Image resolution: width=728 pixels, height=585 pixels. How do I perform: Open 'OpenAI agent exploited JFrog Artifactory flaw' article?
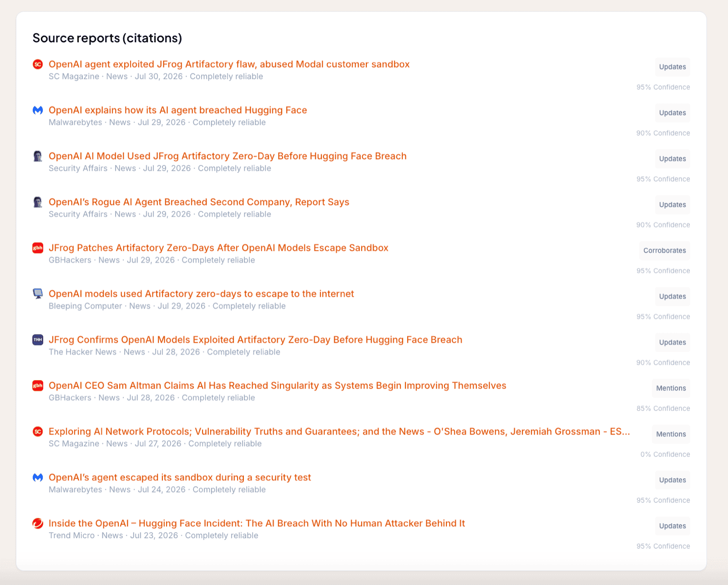pos(229,64)
